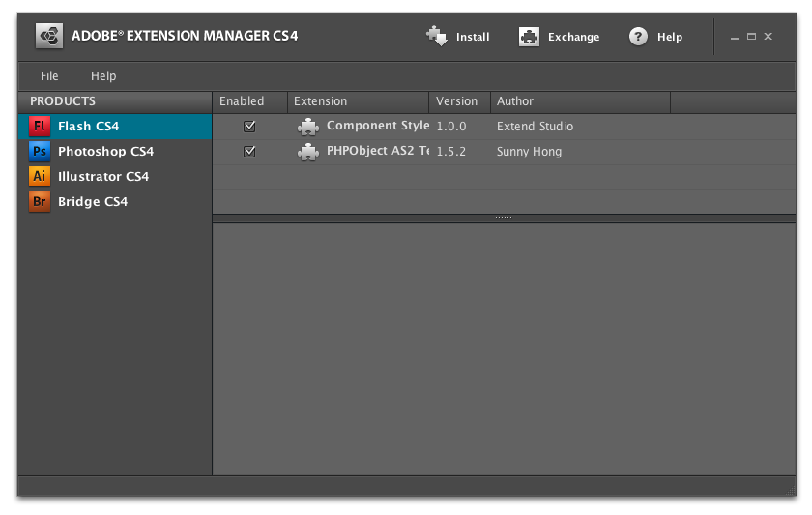Open Adobe Exchange via Exchange label

(x=574, y=37)
